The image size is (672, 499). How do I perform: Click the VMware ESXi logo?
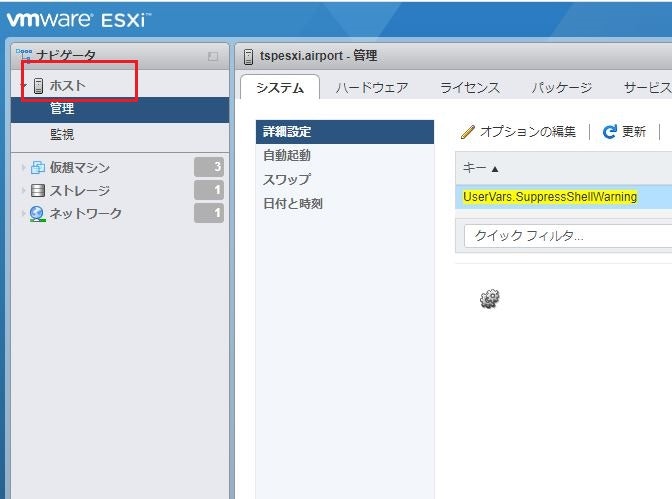tap(78, 20)
